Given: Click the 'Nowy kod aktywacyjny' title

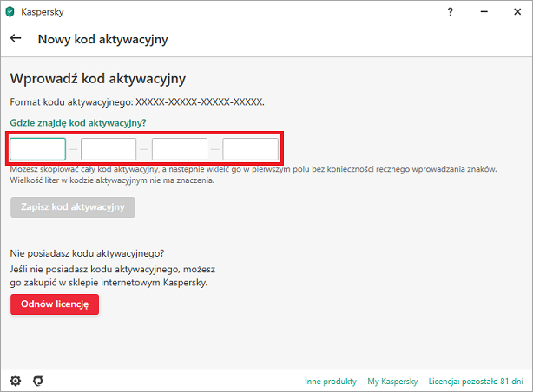Looking at the screenshot, I should tap(103, 39).
